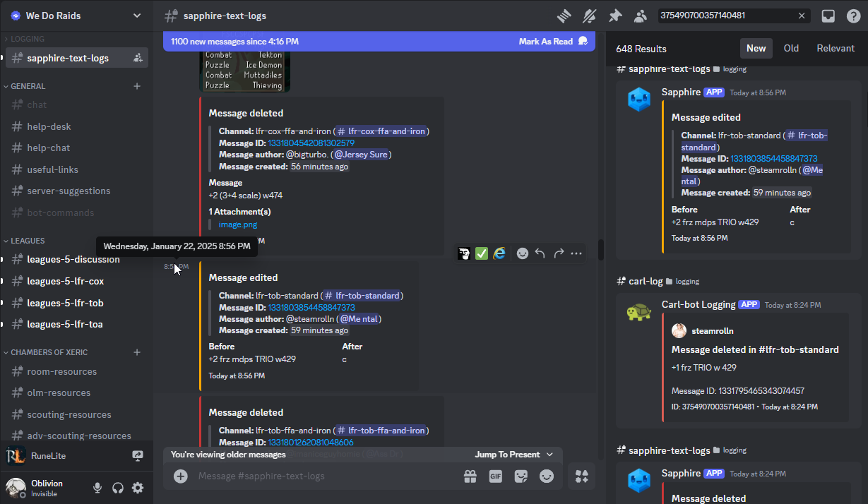Viewport: 868px width, 504px height.
Task: Open the sapphire-text-logs channel
Action: [77, 58]
